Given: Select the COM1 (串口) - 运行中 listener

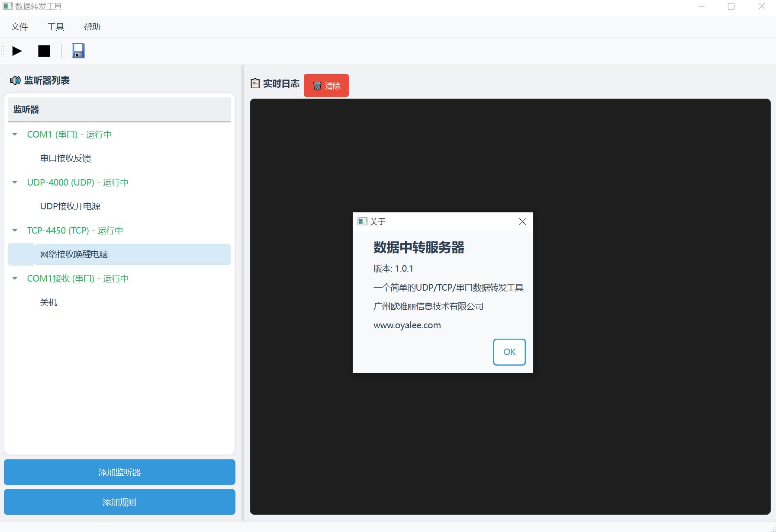Looking at the screenshot, I should pyautogui.click(x=69, y=135).
